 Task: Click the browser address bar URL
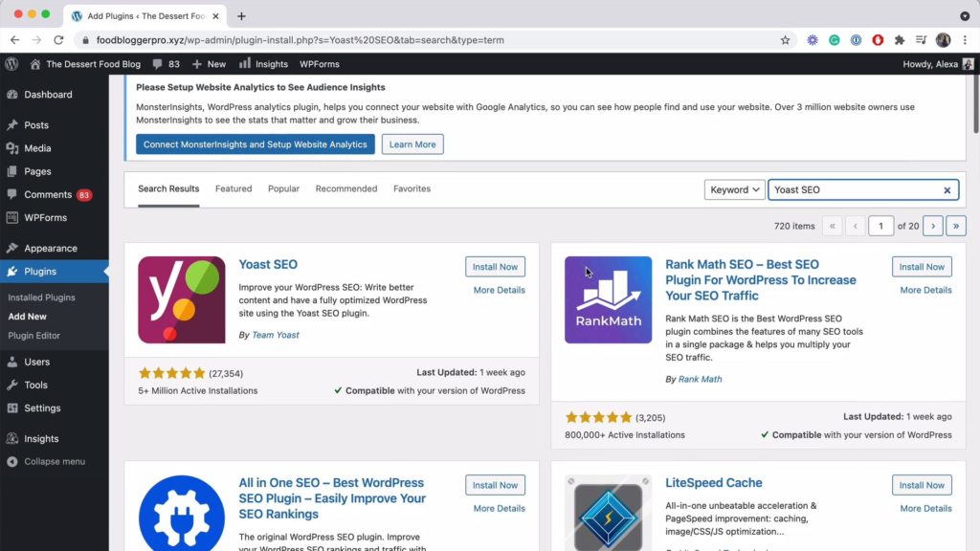300,40
